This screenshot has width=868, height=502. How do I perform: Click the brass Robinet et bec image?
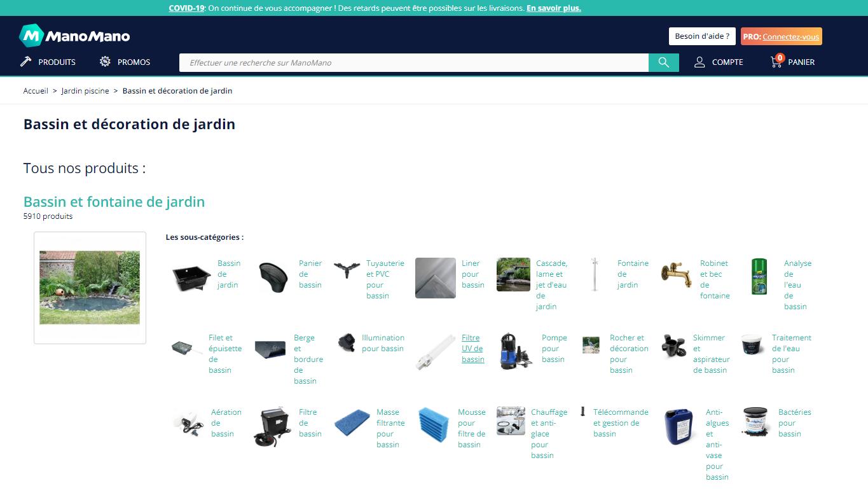pos(677,275)
